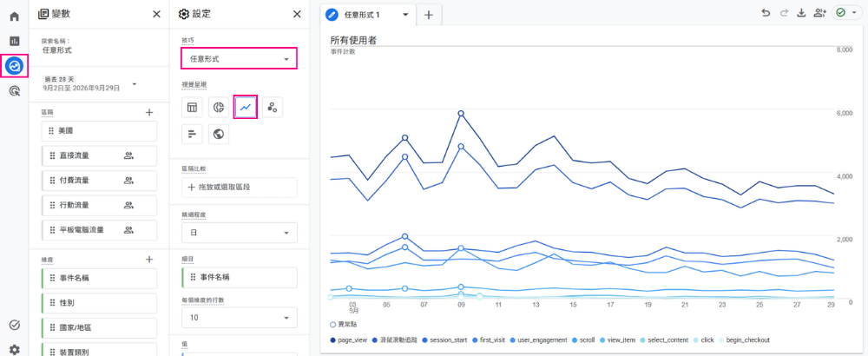Open the green check status dropdown

(847, 14)
